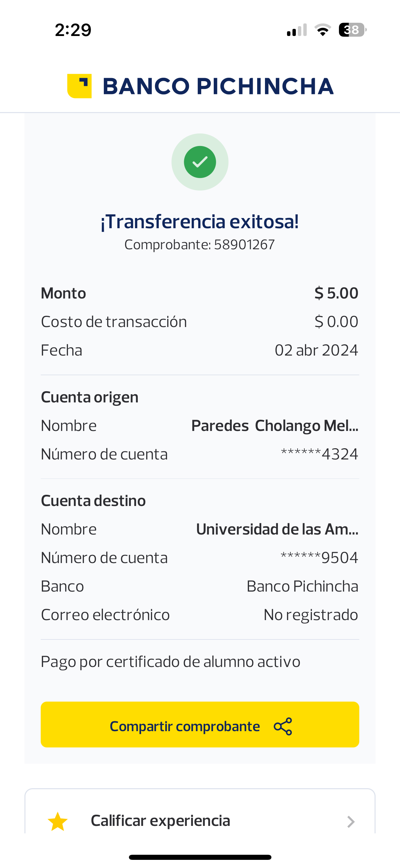Tap the battery indicator icon
The image size is (400, 868).
352,30
